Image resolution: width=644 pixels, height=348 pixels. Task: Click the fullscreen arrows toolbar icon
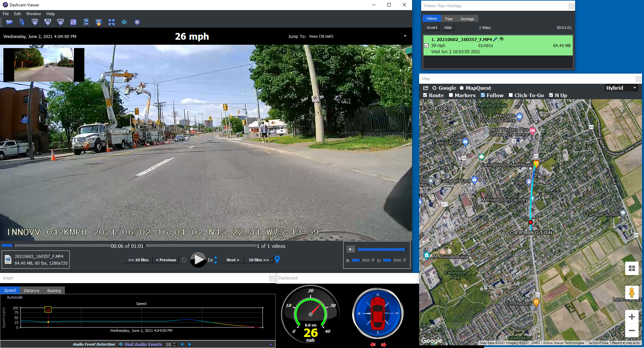pyautogui.click(x=112, y=22)
